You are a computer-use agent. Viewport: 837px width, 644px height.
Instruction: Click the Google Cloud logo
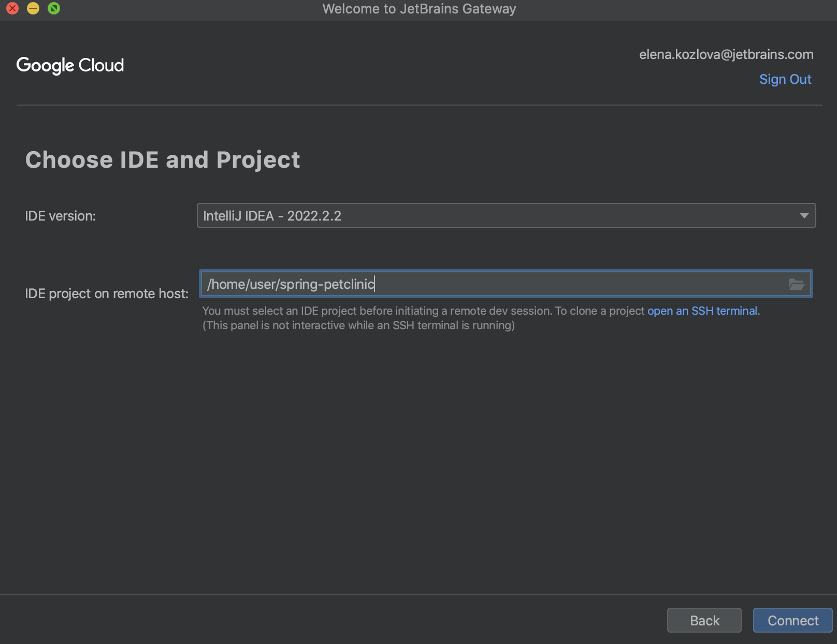[x=70, y=65]
